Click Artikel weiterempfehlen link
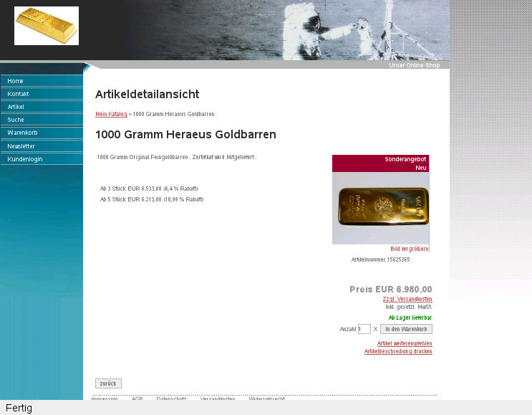 click(x=405, y=343)
